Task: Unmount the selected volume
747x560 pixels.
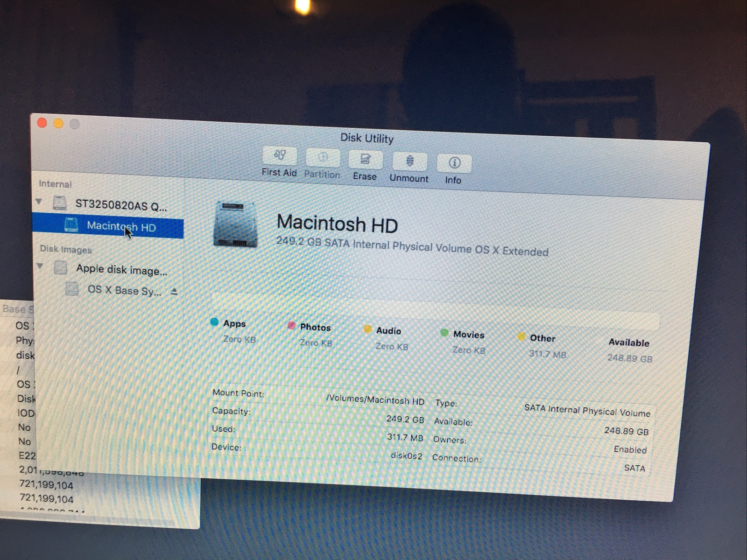Action: pos(409,162)
